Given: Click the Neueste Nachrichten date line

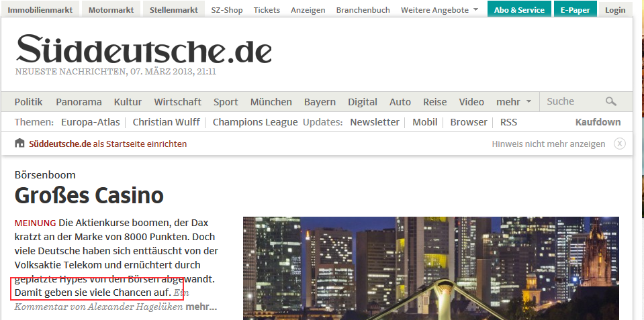Looking at the screenshot, I should pyautogui.click(x=116, y=72).
